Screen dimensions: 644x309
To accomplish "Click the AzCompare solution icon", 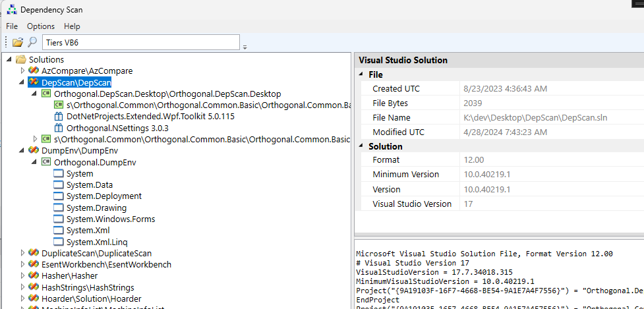I will click(x=34, y=70).
